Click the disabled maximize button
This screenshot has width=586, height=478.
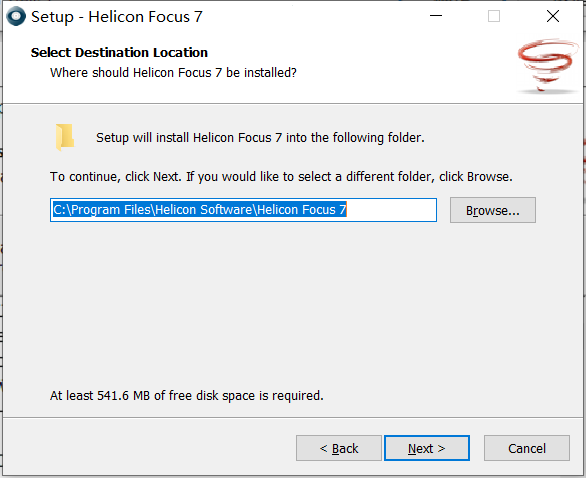point(494,16)
